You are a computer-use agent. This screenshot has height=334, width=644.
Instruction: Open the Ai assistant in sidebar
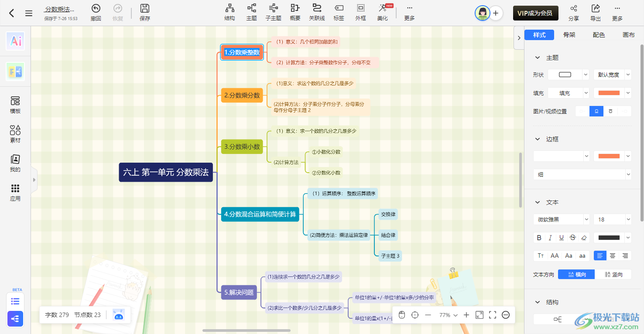pos(15,41)
